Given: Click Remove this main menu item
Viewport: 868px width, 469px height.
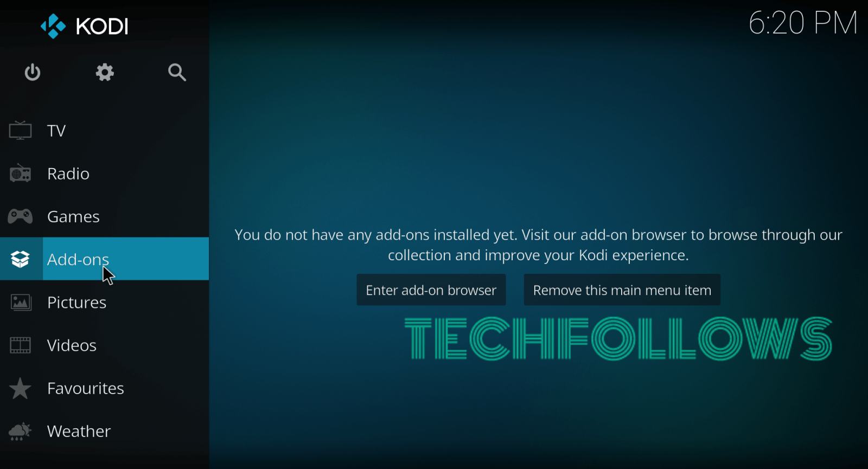Looking at the screenshot, I should tap(622, 290).
